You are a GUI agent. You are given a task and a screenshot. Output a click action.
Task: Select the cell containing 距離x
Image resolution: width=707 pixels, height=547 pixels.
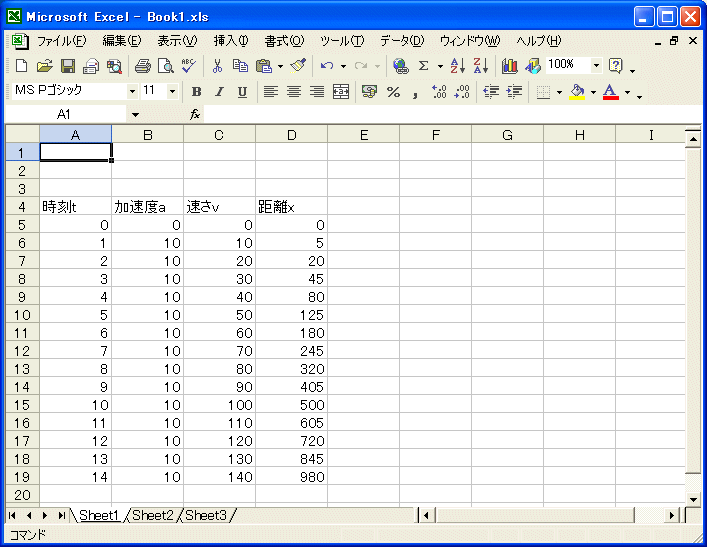click(x=291, y=207)
